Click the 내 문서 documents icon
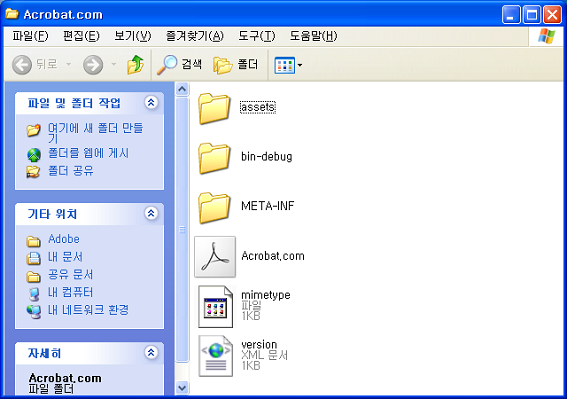Screen dimensions: 567x399 click(34, 258)
